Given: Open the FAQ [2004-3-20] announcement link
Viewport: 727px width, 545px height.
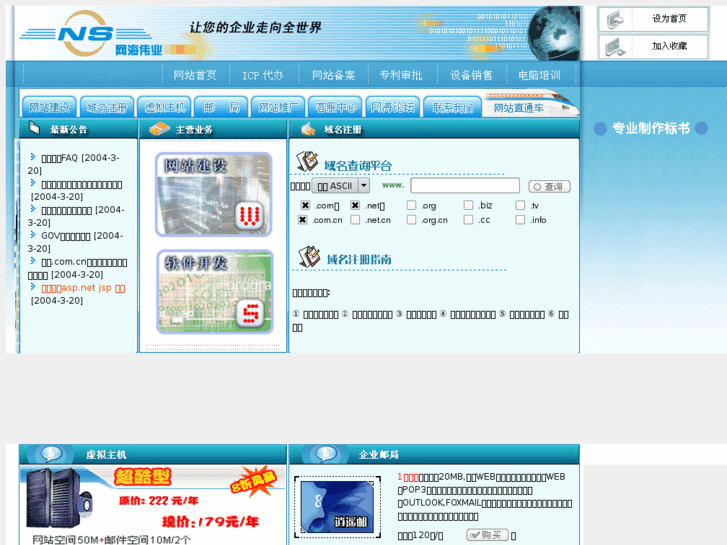Looking at the screenshot, I should 74,164.
